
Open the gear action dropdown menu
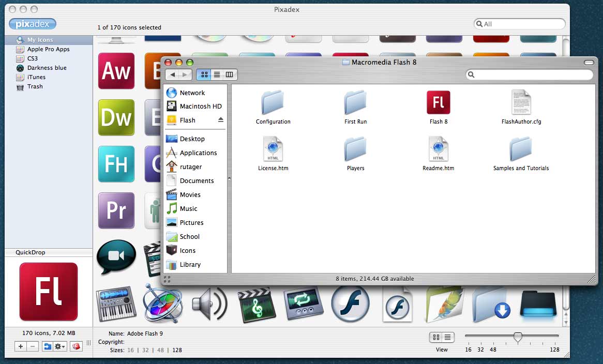(60, 346)
